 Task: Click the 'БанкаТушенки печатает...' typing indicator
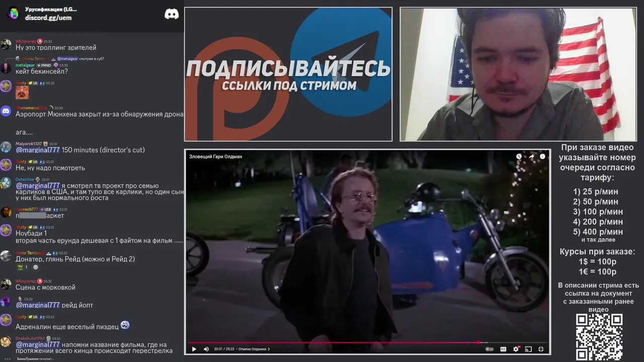pyautogui.click(x=35, y=358)
